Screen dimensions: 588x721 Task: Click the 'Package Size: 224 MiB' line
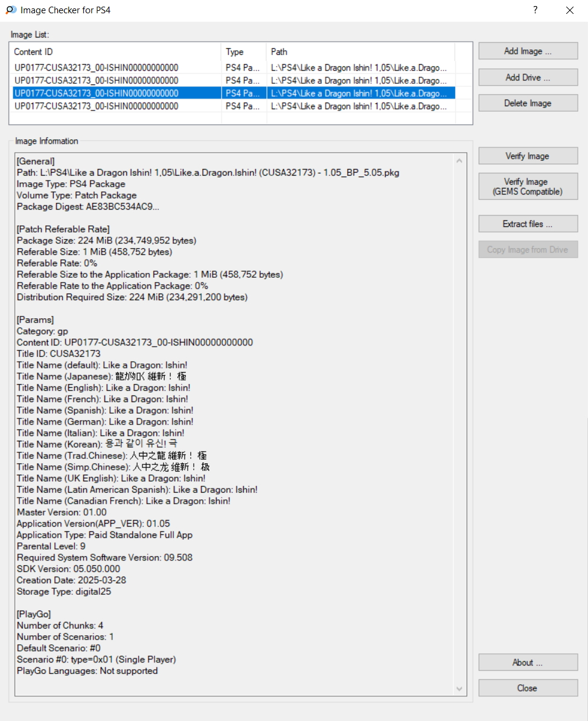point(107,240)
